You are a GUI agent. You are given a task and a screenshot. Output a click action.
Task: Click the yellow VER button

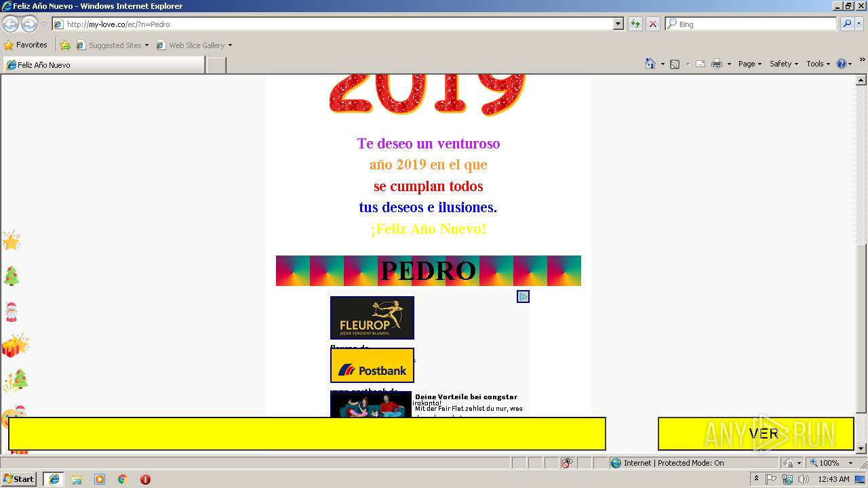(755, 434)
